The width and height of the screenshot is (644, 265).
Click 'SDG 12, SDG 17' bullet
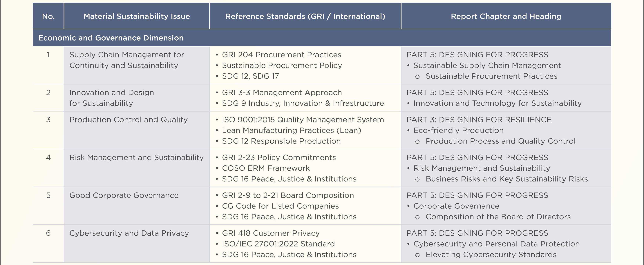click(x=250, y=76)
